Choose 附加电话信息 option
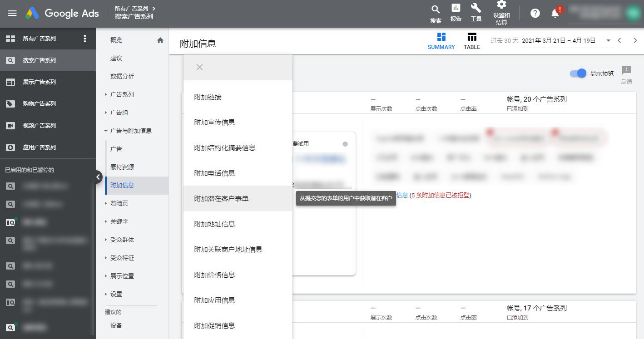Screen dimensions: 644x339 click(238, 173)
